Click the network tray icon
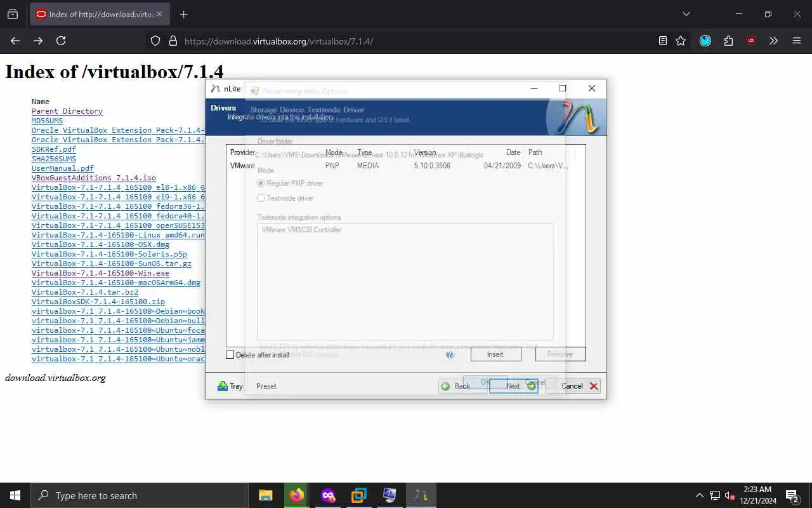The width and height of the screenshot is (812, 508). (x=715, y=496)
